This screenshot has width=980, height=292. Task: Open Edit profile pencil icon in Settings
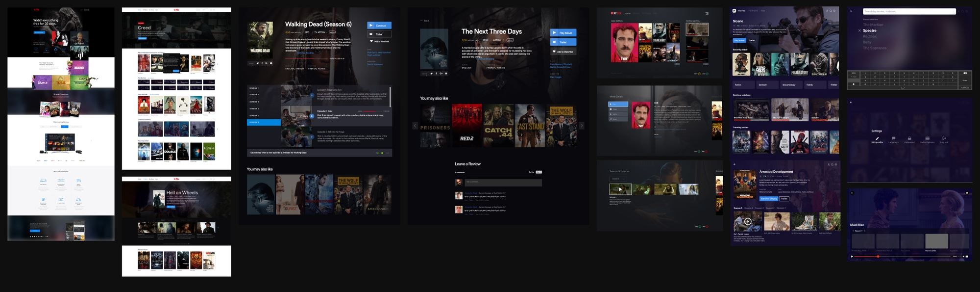(x=877, y=138)
